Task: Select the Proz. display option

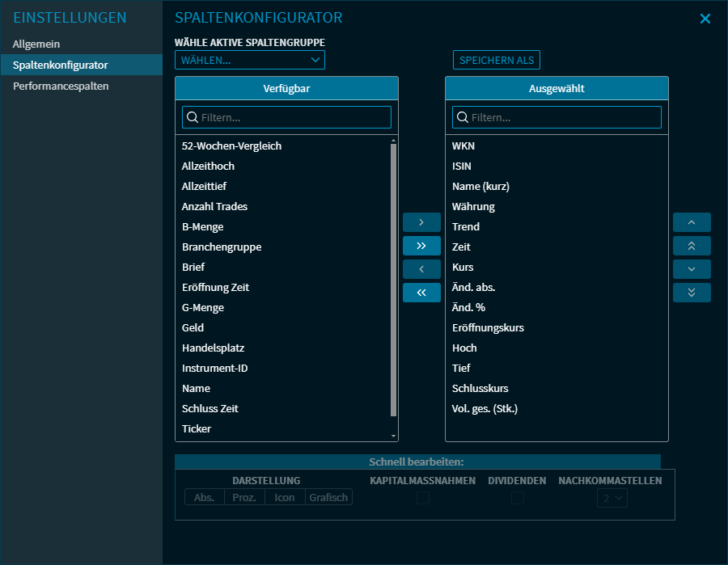Action: (x=244, y=497)
